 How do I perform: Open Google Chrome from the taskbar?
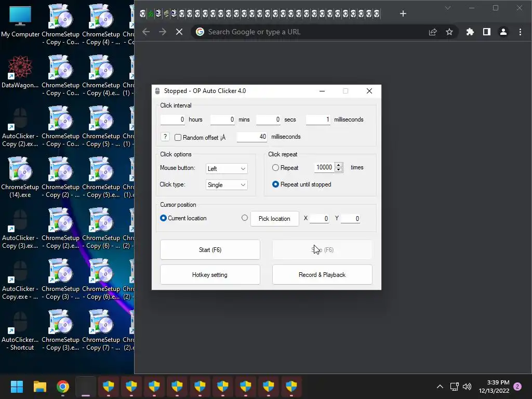[x=63, y=387]
